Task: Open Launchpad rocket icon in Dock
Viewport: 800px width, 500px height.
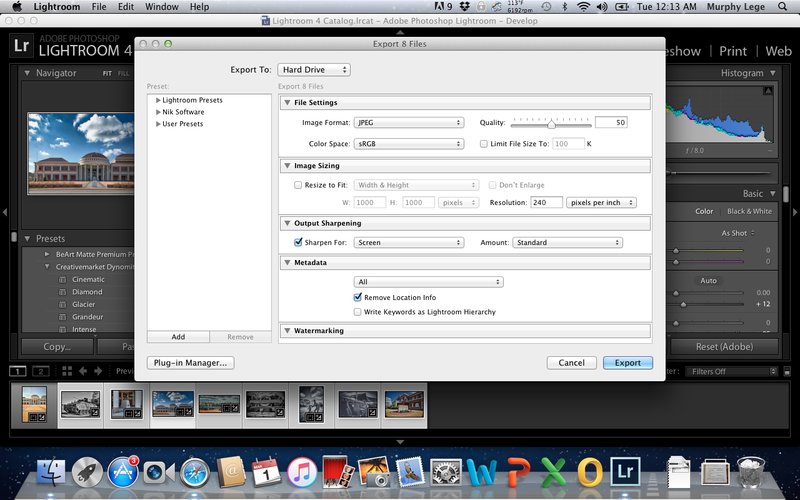Action: pos(87,472)
